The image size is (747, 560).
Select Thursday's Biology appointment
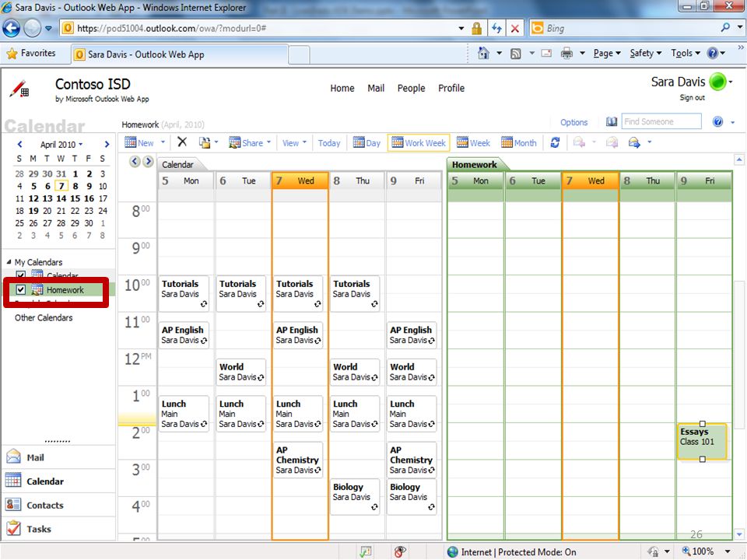click(355, 497)
